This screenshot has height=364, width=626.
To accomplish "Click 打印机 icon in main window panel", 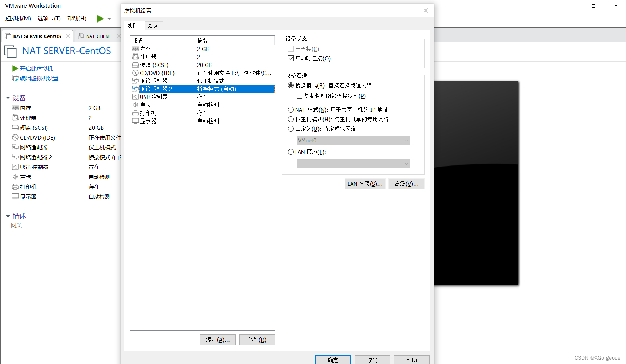I will point(15,187).
